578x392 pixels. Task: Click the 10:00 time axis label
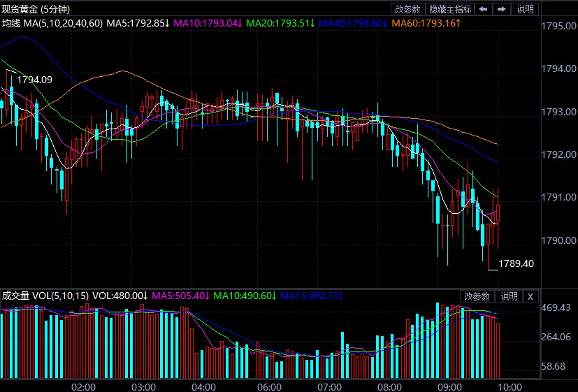[x=510, y=387]
